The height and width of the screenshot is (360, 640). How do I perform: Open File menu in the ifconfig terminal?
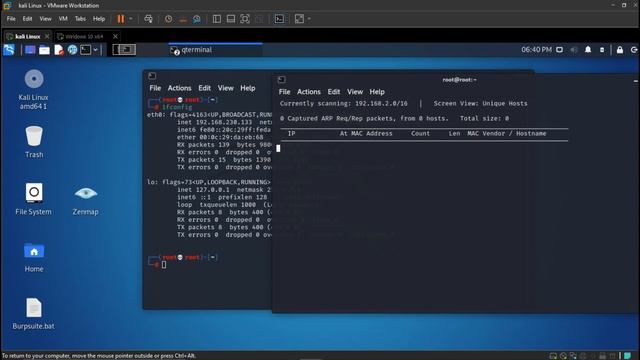coord(155,88)
